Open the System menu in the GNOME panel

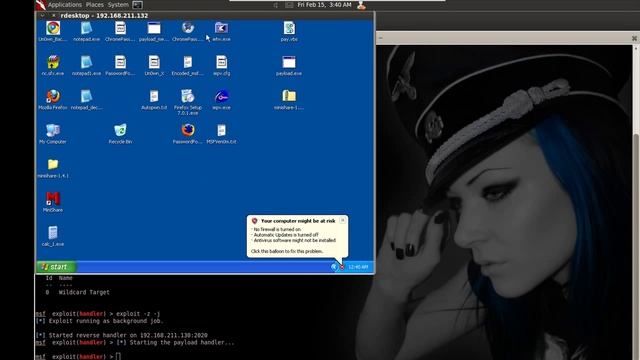click(118, 4)
